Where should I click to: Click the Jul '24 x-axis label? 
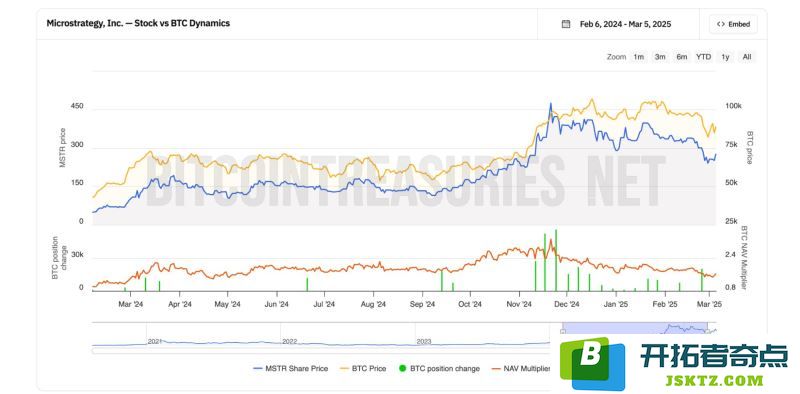323,304
